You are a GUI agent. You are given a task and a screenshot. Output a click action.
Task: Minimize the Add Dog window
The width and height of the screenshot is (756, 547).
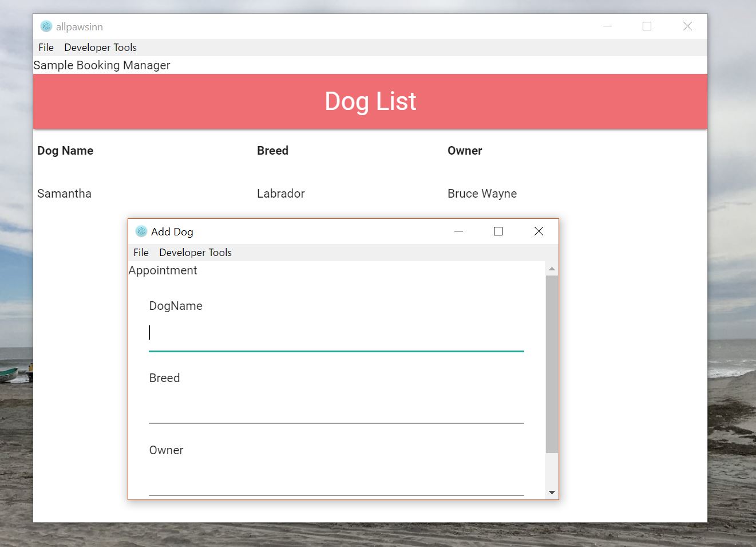[x=458, y=231]
